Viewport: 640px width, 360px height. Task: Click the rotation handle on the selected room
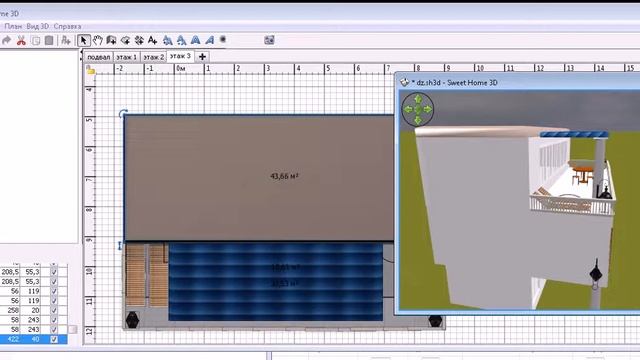tap(123, 113)
